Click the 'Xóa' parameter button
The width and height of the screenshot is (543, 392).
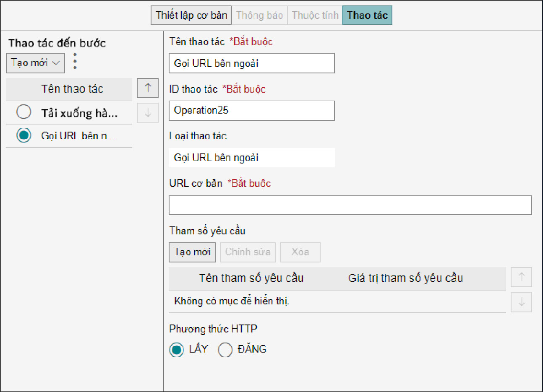(300, 252)
